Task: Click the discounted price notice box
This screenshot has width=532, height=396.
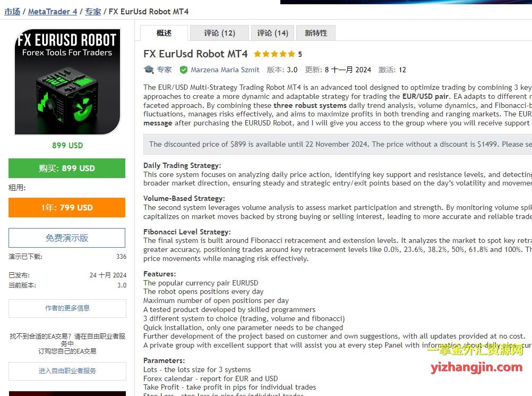Action: click(338, 145)
